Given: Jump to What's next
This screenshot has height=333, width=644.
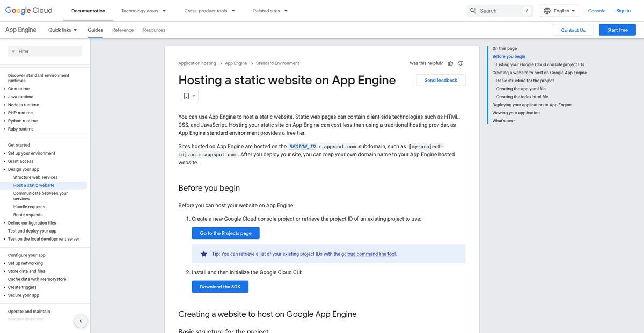Looking at the screenshot, I should 503,121.
